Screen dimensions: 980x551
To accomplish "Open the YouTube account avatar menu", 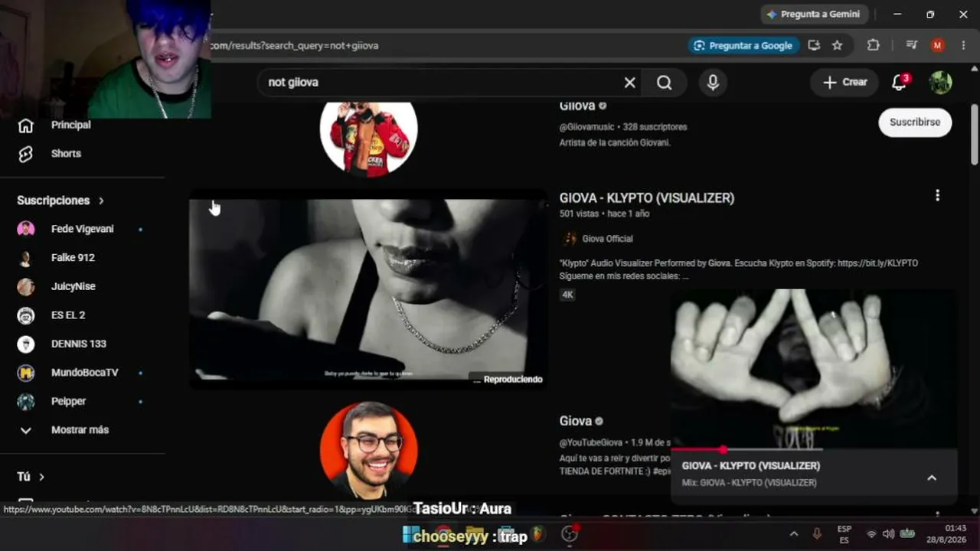I will 940,83.
